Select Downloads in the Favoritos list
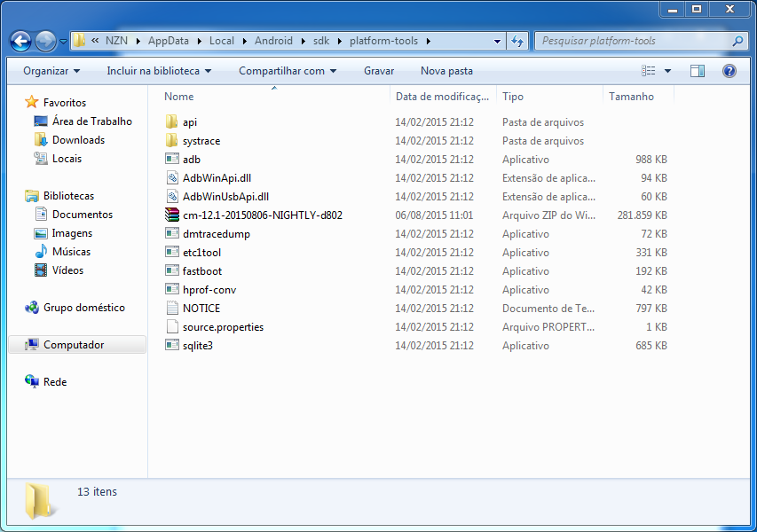 click(x=78, y=140)
